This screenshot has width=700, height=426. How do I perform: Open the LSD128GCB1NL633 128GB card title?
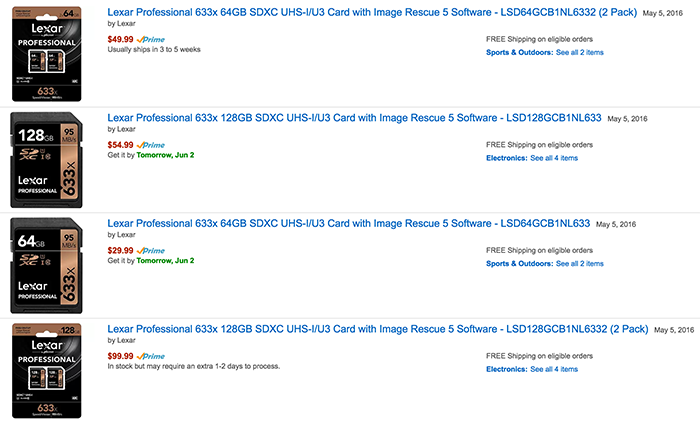coord(354,118)
